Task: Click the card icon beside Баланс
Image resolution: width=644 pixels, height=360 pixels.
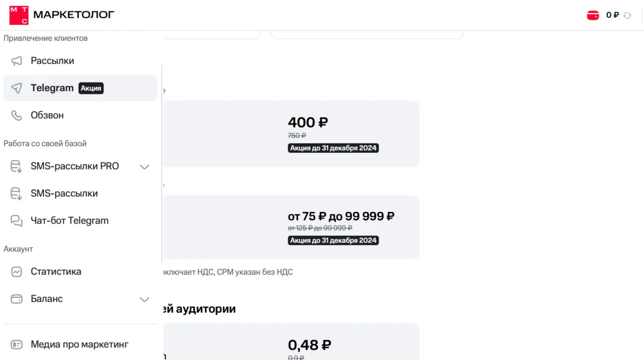Action: (x=17, y=299)
